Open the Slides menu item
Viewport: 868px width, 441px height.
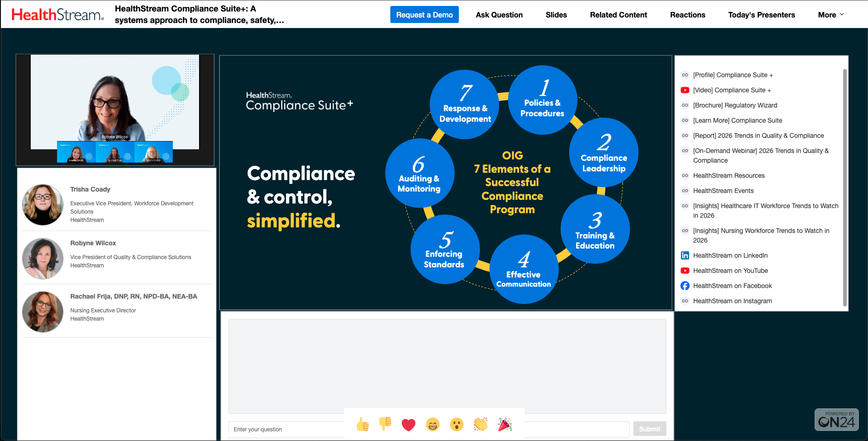click(x=556, y=15)
